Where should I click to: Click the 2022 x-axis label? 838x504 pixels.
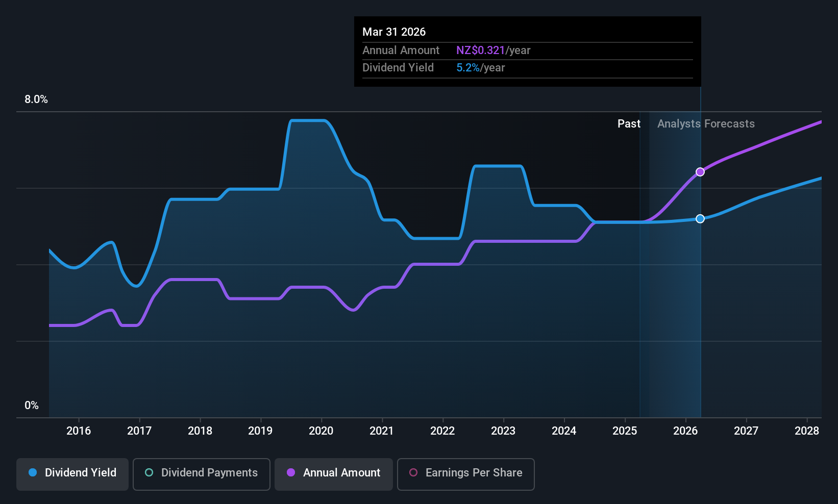click(x=442, y=431)
